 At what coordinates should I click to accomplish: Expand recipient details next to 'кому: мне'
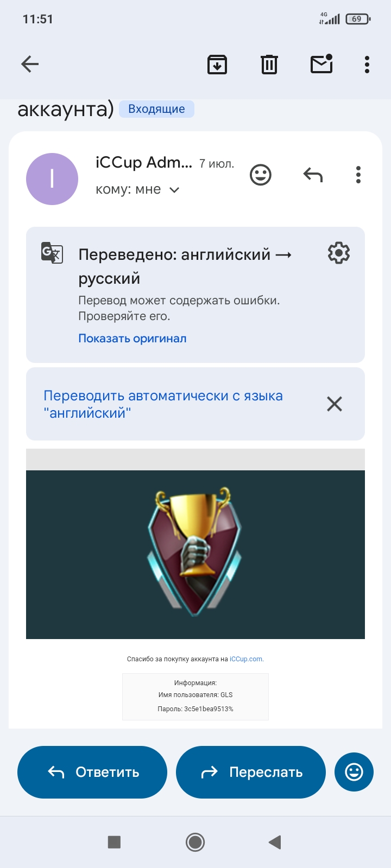click(x=174, y=190)
